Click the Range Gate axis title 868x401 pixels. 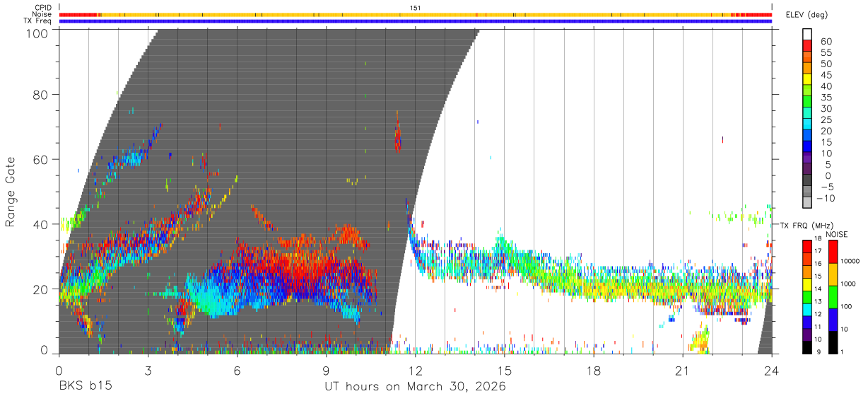[11, 192]
